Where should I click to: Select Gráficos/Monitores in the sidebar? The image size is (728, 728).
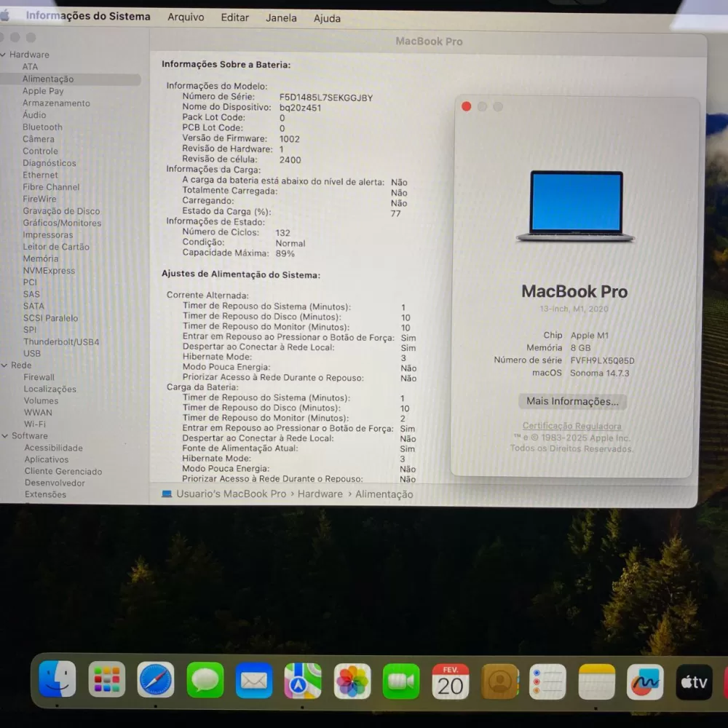(62, 223)
